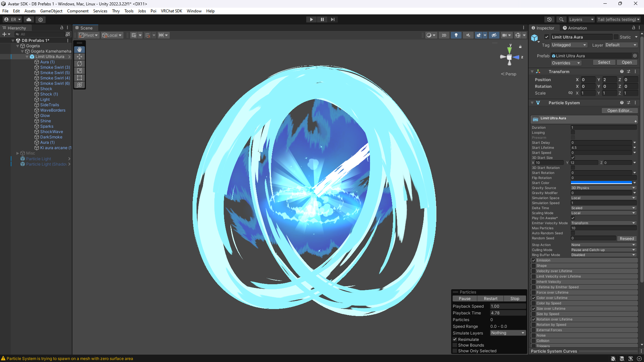Click the Pause playmode button
Screen dimensions: 644x362
coord(322,19)
